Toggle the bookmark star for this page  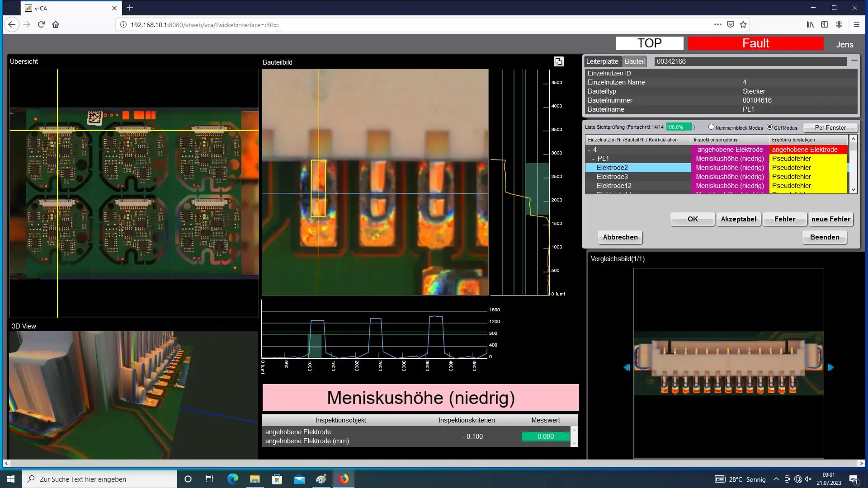[743, 24]
